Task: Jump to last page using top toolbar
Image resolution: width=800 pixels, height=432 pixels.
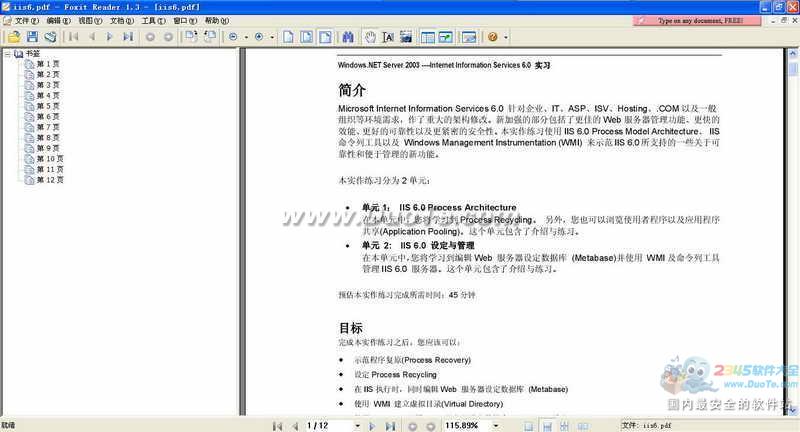Action: (x=128, y=37)
